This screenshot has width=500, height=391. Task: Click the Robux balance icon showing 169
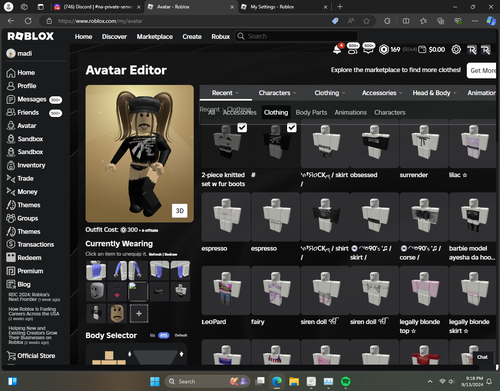pyautogui.click(x=384, y=50)
